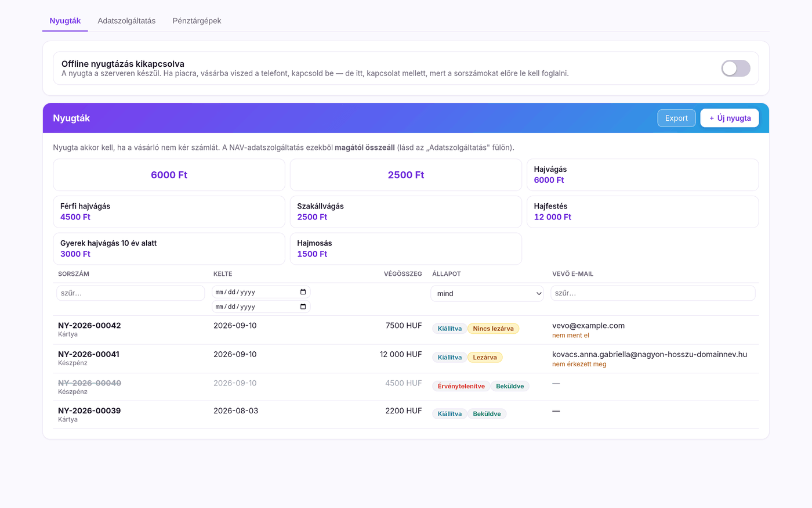Click the 7500 HUF amount

[404, 326]
